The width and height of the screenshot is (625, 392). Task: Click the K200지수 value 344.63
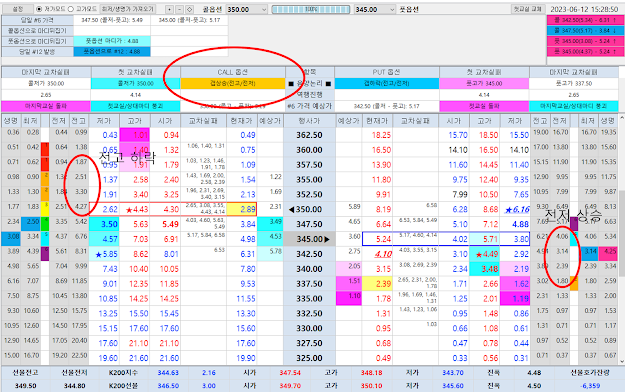pyautogui.click(x=168, y=373)
